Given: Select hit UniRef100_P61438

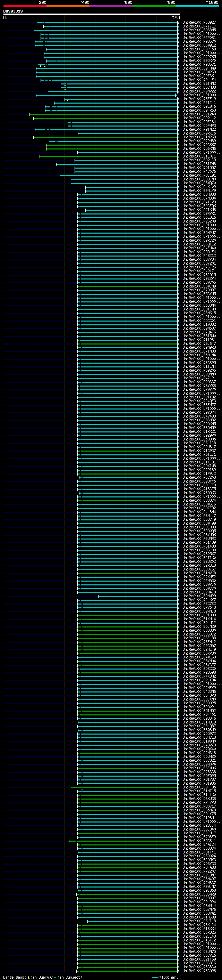Looking at the screenshot, I should [199, 546].
